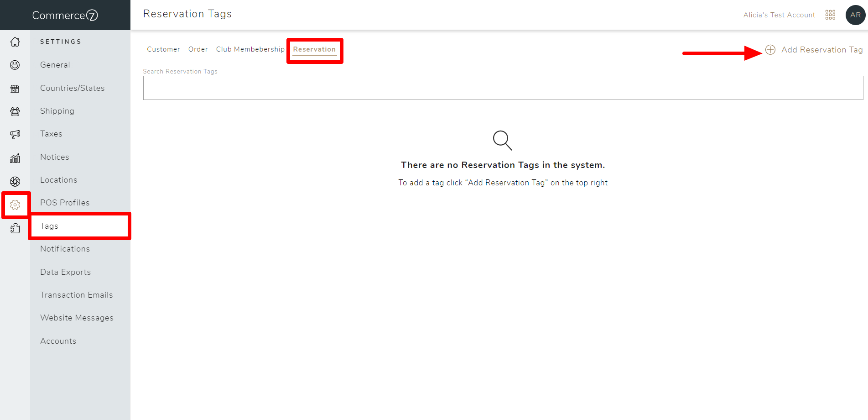Click the Reservation Tags page title
This screenshot has width=868, height=420.
(187, 14)
